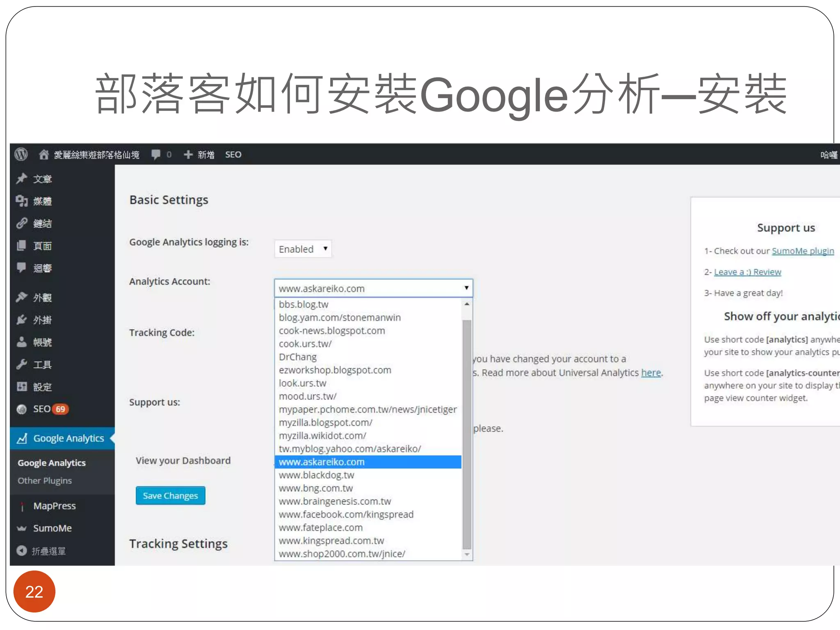840x630 pixels.
Task: Click the SEO 69 notification badge
Action: 60,409
